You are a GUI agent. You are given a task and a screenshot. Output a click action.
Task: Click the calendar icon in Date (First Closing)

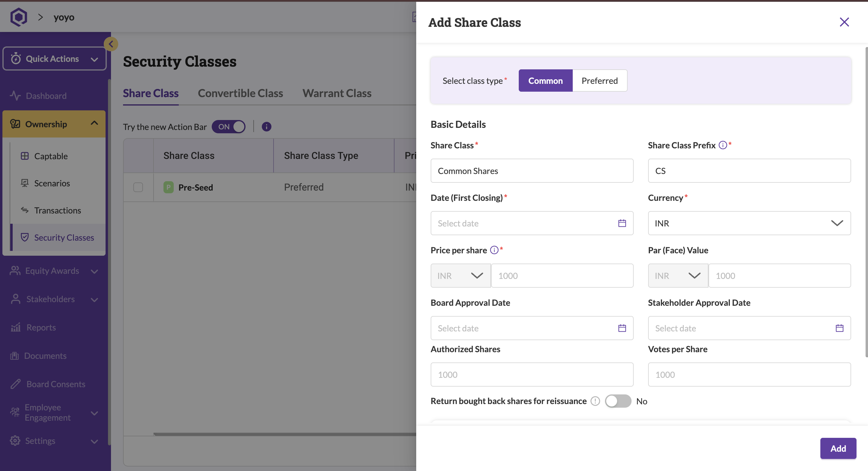[622, 223]
